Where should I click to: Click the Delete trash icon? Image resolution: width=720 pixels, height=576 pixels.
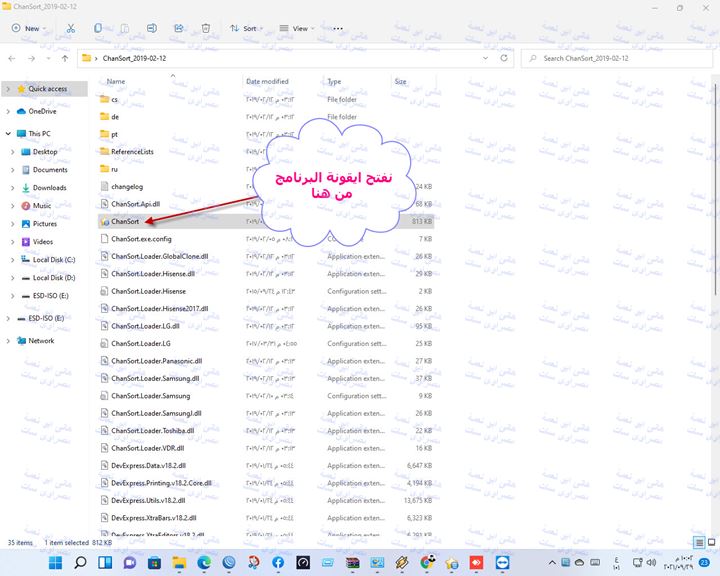[206, 28]
